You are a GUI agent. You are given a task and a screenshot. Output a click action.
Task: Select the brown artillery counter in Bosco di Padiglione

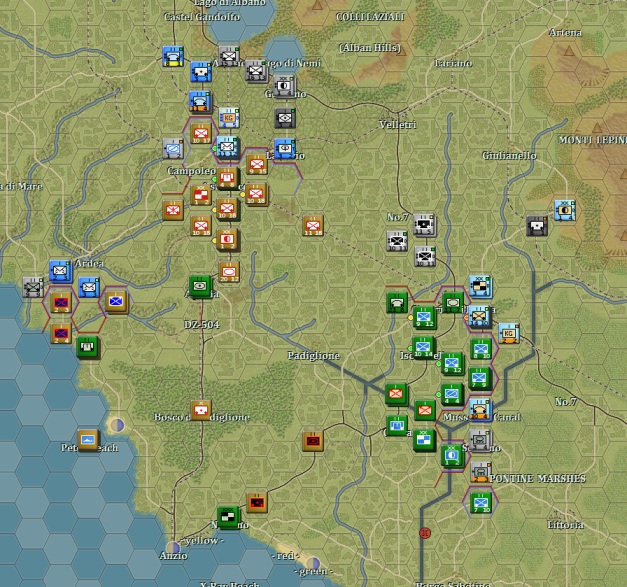click(x=201, y=410)
